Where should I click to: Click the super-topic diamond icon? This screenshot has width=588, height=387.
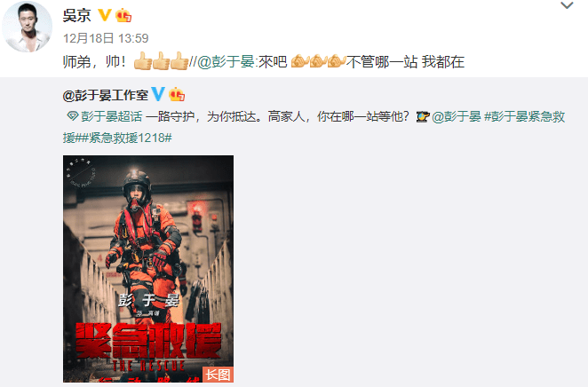[72, 116]
